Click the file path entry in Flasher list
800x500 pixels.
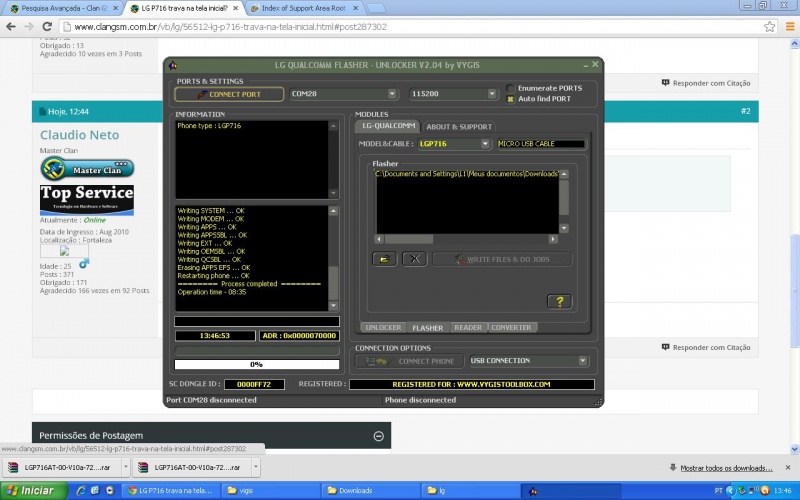pos(467,174)
